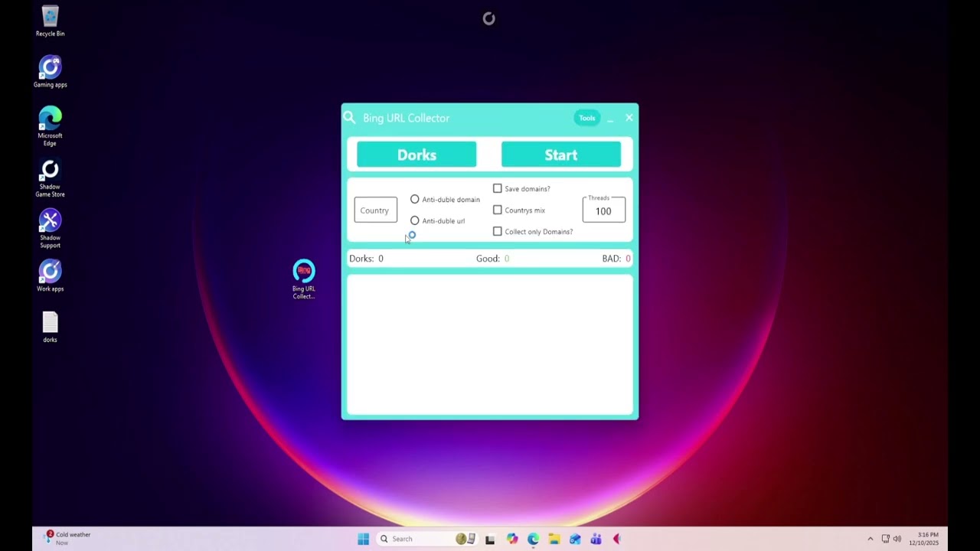The height and width of the screenshot is (551, 980).
Task: Click the Dorks: 0 counter label
Action: [x=366, y=259]
